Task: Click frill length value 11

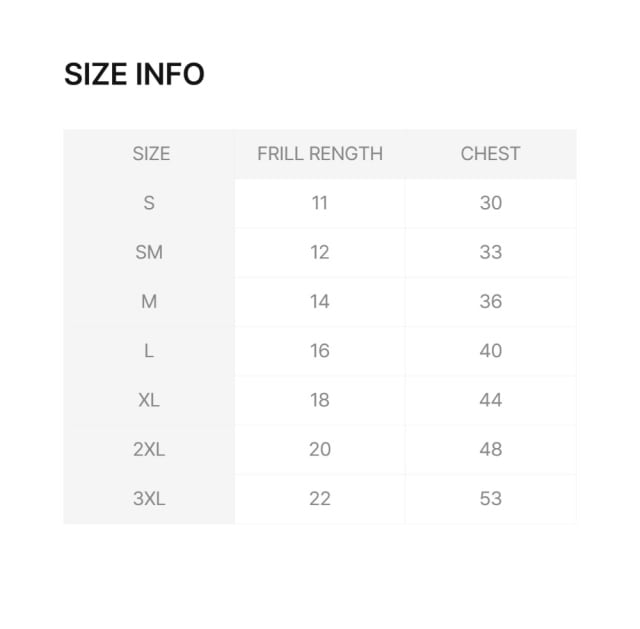Action: tap(320, 203)
